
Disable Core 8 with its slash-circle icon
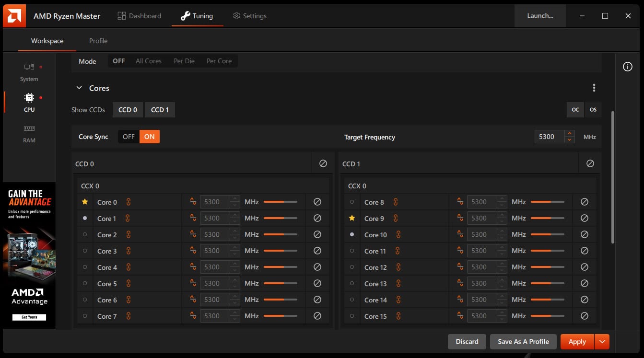coord(584,202)
